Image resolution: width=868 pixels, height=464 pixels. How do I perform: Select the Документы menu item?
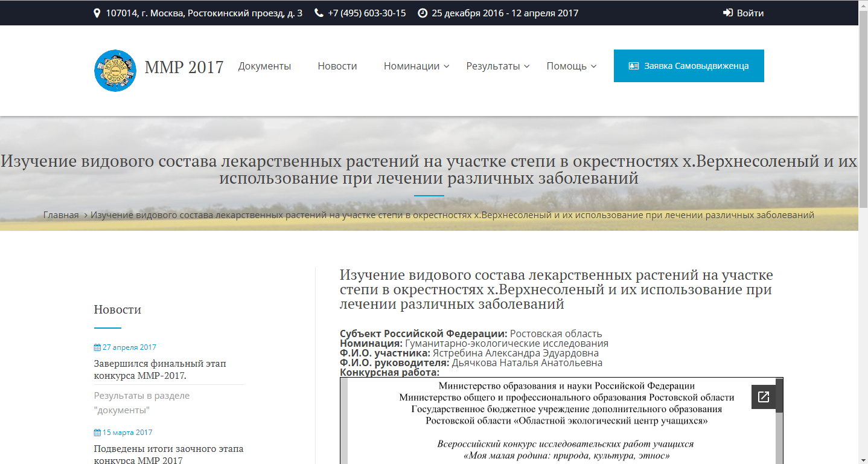[264, 66]
